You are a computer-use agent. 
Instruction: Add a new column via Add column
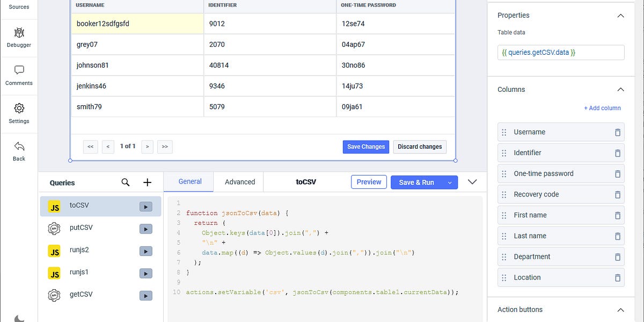click(602, 108)
